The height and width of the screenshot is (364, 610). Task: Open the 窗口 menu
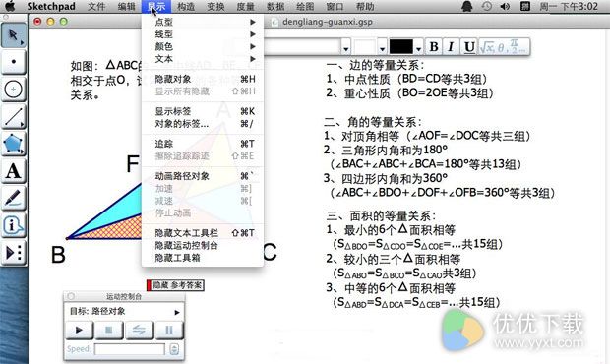(x=335, y=6)
